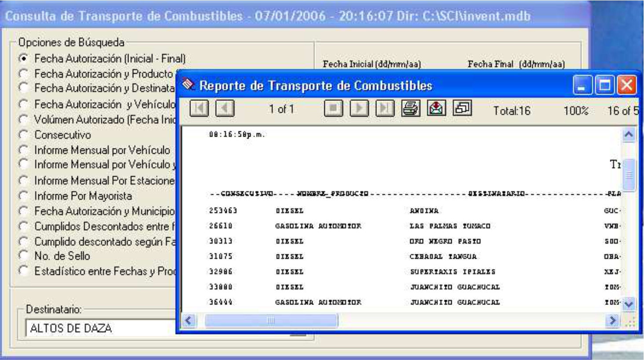Print the fuel transport report
Viewport: 644px width, 360px height.
click(411, 108)
